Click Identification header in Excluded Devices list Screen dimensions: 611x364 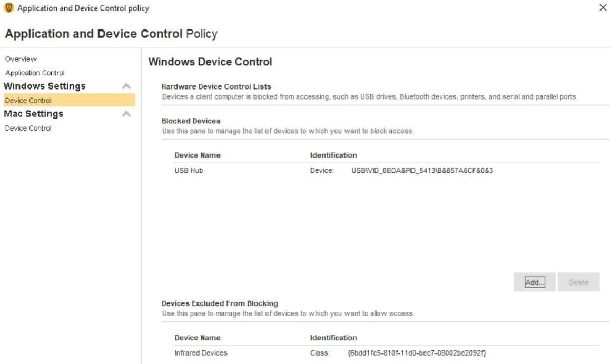click(333, 338)
